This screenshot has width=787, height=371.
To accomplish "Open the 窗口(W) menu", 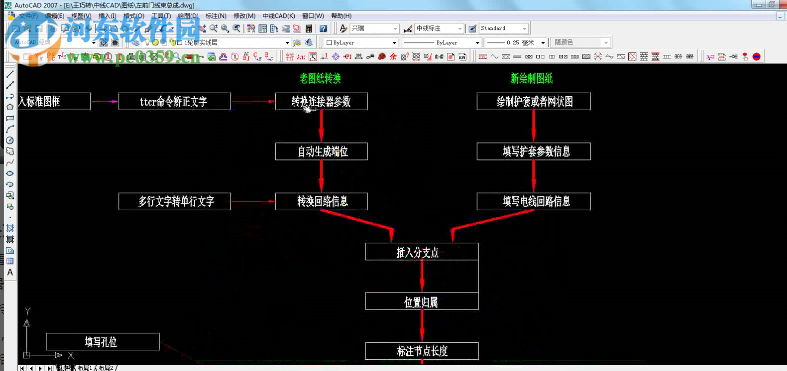I will click(x=313, y=16).
